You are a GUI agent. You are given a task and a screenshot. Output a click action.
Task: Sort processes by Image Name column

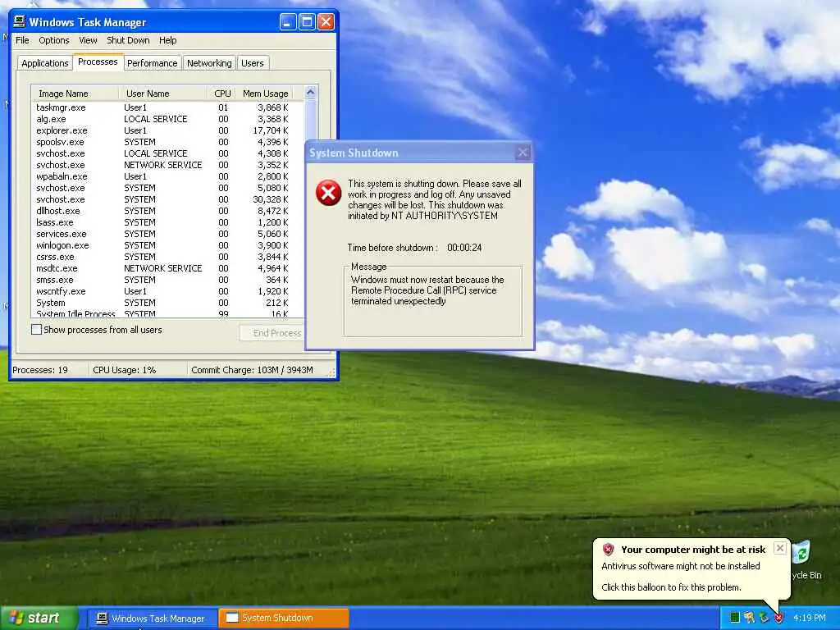coord(75,94)
